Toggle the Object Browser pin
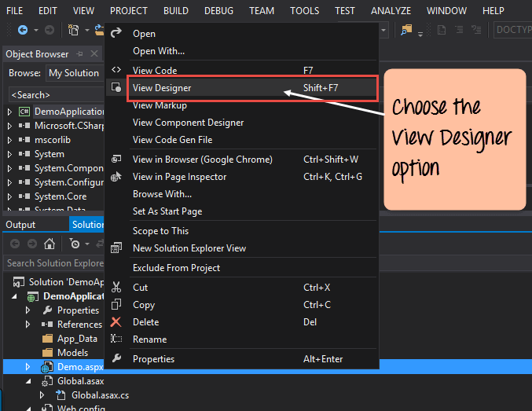 coord(79,54)
